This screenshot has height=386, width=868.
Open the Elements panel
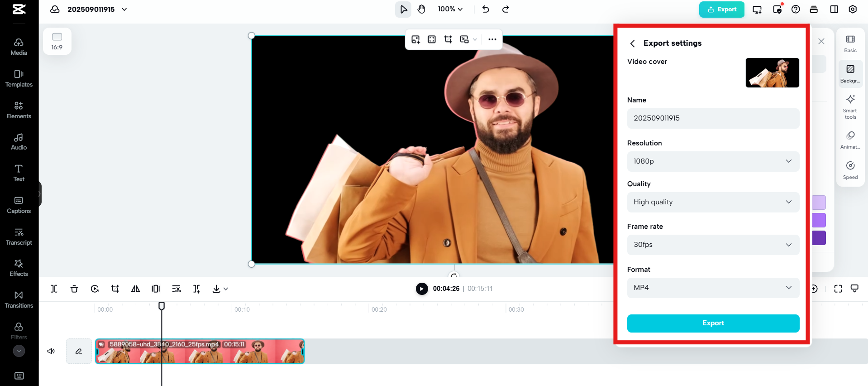click(x=19, y=110)
